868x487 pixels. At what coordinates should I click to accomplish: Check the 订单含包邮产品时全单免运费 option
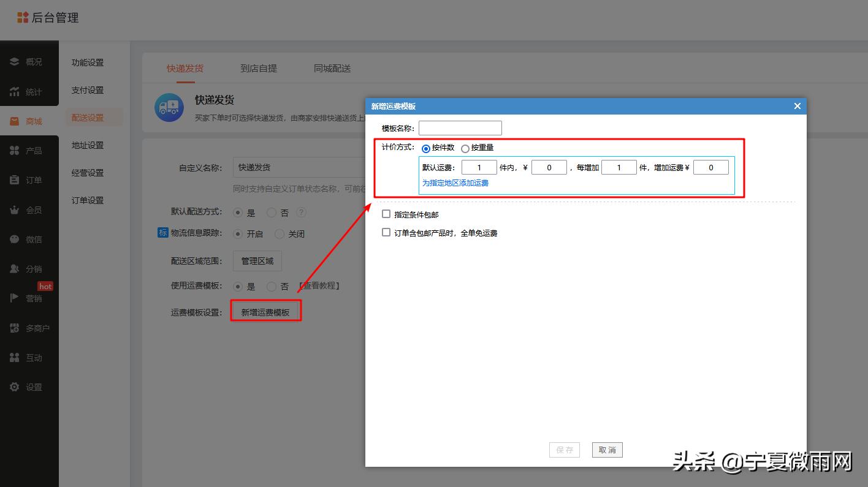coord(386,232)
